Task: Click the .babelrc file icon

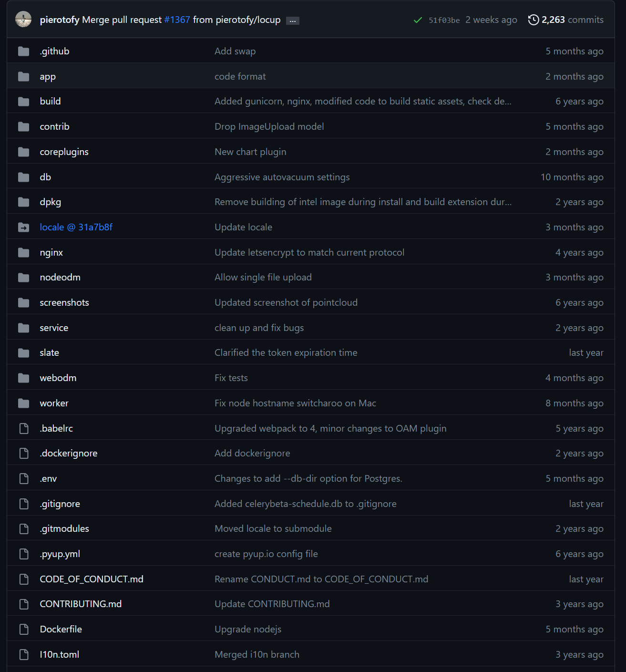Action: pyautogui.click(x=23, y=429)
